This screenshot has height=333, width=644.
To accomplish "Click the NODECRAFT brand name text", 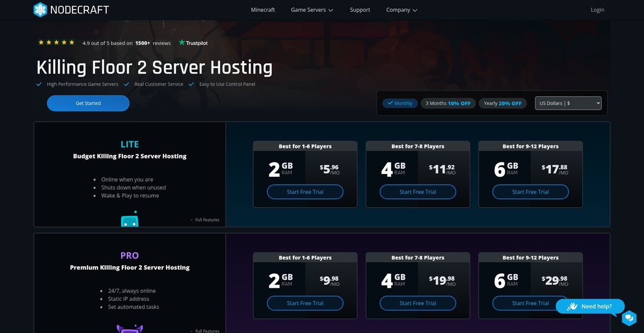I will pos(80,10).
